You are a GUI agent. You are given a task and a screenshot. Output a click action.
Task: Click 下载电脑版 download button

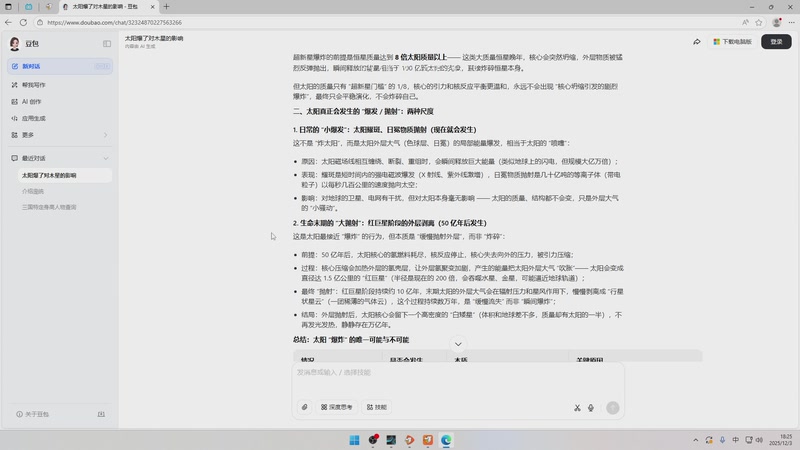[x=732, y=42]
